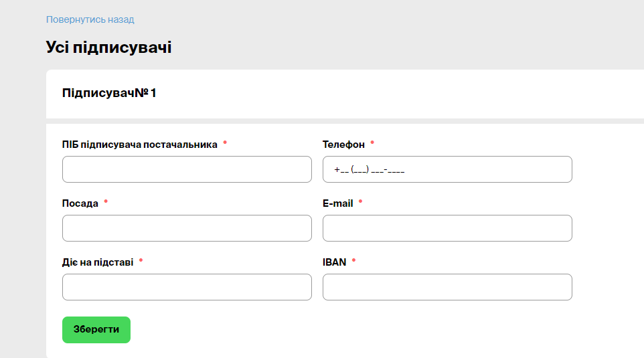The width and height of the screenshot is (644, 358).
Task: Click the red asterisk next to "Посада"
Action: point(106,201)
